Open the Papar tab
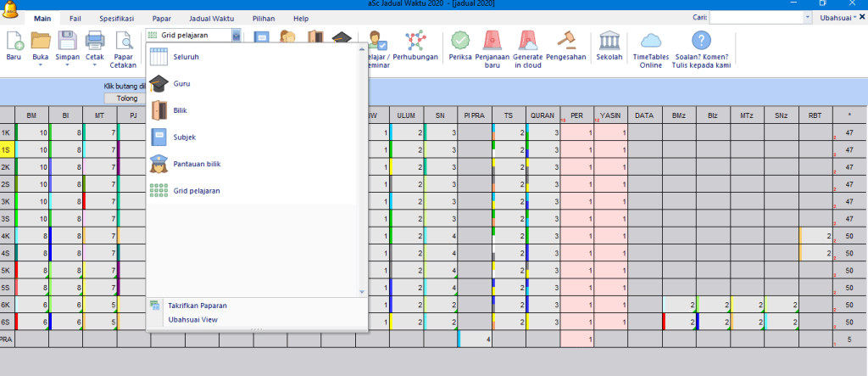This screenshot has height=376, width=868. click(x=161, y=19)
